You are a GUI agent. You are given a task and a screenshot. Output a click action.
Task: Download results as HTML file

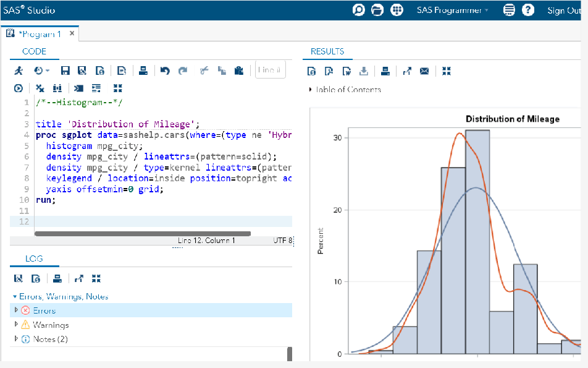click(312, 71)
